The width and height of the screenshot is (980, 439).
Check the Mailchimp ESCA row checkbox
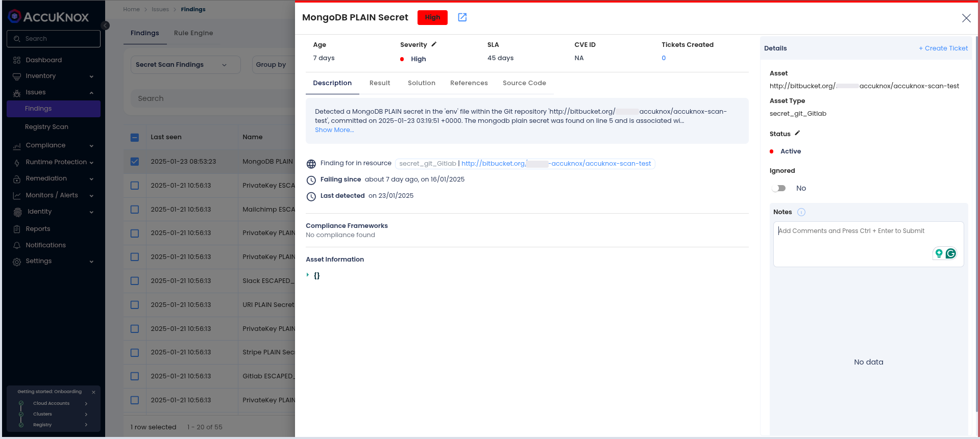135,210
